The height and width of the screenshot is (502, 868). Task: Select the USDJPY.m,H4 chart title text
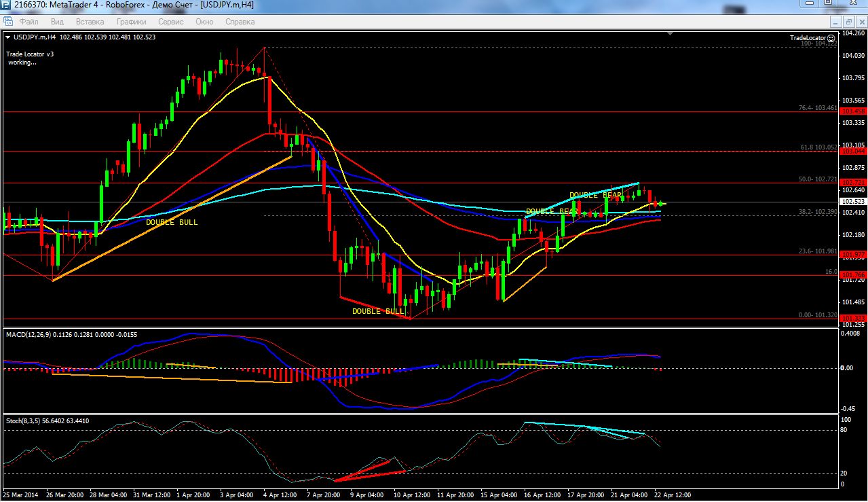35,37
